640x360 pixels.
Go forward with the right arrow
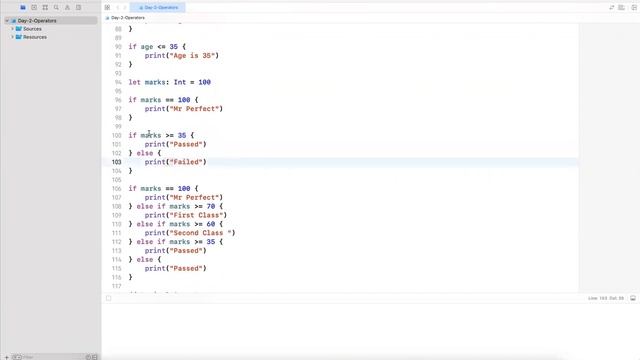coord(125,7)
